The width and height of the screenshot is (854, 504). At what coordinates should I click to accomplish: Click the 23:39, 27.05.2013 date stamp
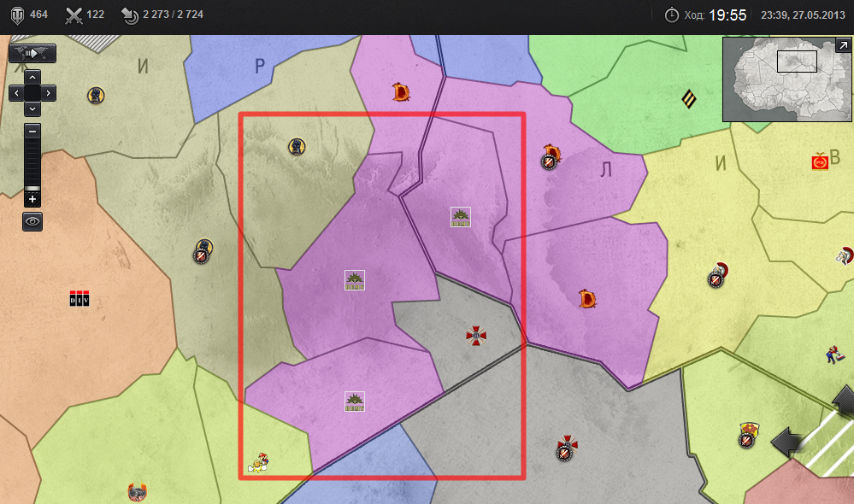pos(803,15)
